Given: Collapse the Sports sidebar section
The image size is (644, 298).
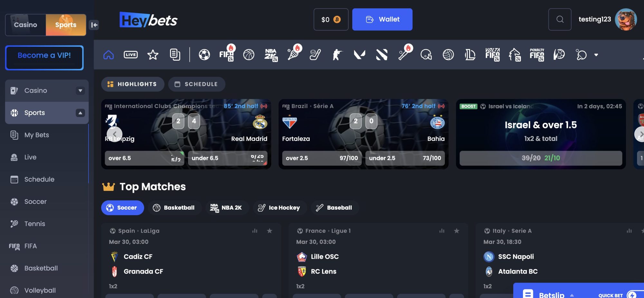Looking at the screenshot, I should (x=80, y=113).
